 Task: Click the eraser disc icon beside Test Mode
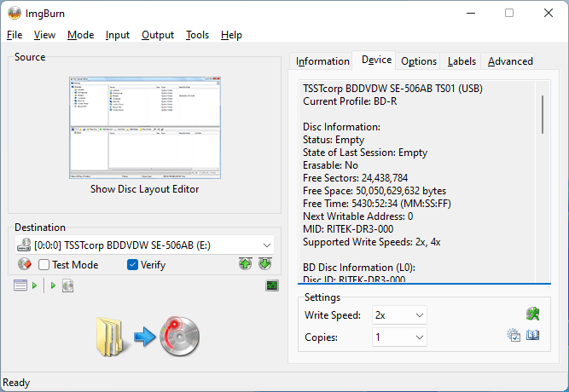24,264
